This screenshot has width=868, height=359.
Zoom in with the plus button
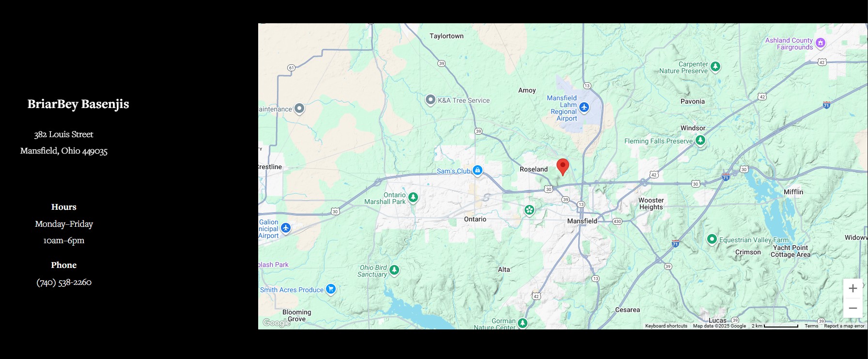click(x=853, y=288)
